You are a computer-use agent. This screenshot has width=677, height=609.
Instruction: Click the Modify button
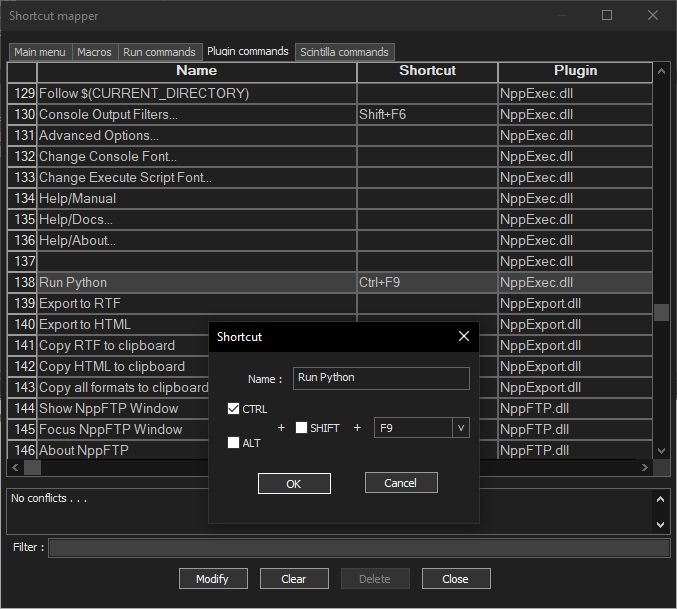213,579
